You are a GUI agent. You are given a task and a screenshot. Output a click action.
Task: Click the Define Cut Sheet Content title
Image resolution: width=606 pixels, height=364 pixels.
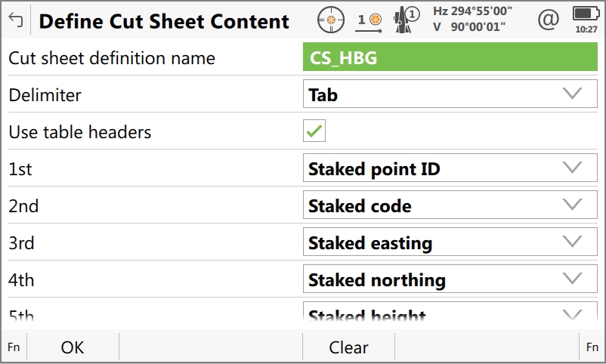pyautogui.click(x=164, y=21)
